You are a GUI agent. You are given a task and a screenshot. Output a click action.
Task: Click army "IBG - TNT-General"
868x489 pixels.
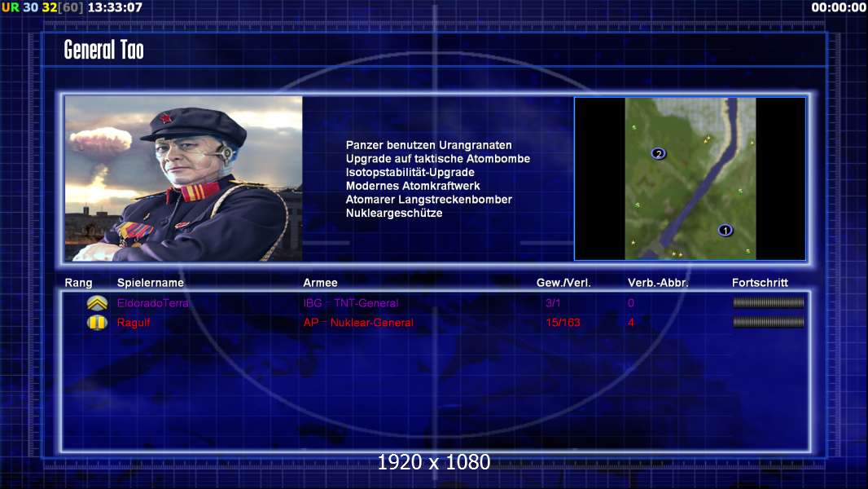[x=351, y=303]
